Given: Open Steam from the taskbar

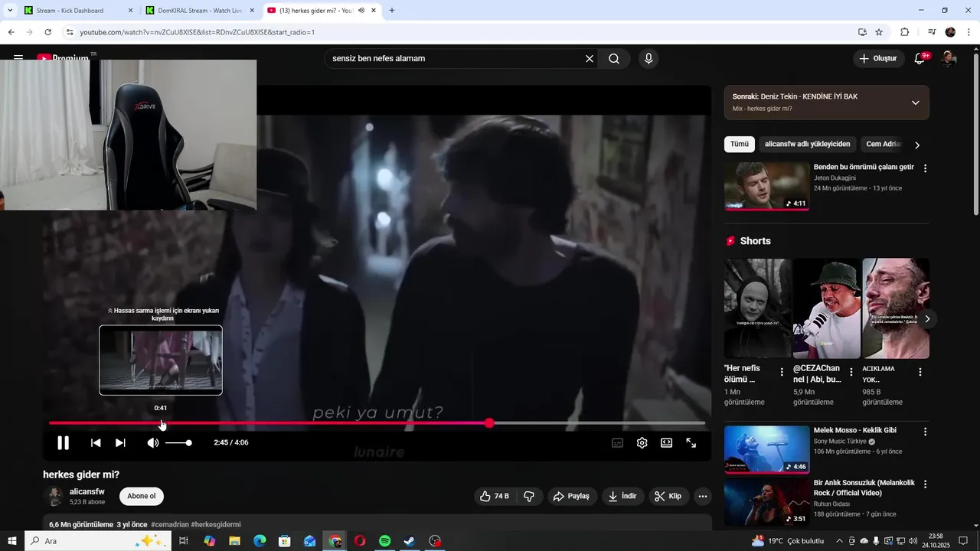Looking at the screenshot, I should click(x=410, y=541).
